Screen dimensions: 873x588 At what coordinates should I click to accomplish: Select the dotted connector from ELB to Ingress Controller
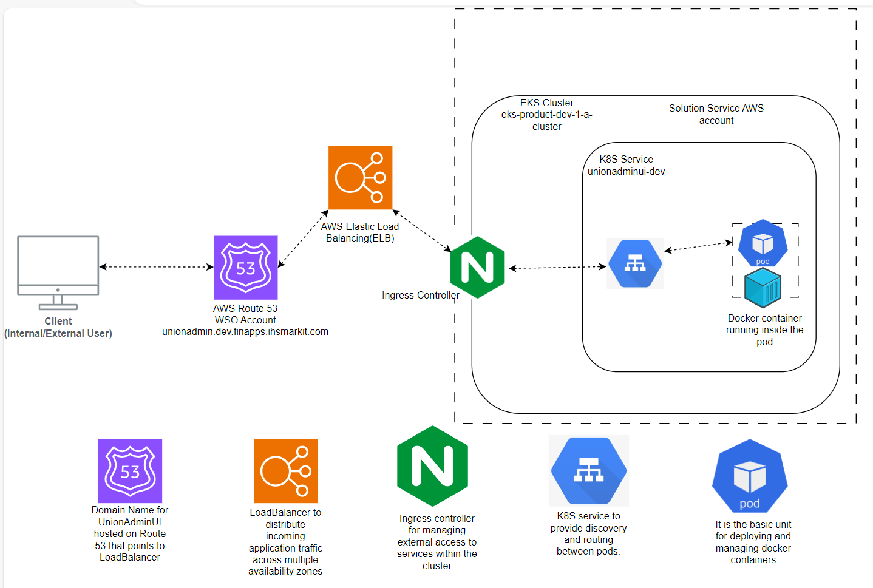422,231
